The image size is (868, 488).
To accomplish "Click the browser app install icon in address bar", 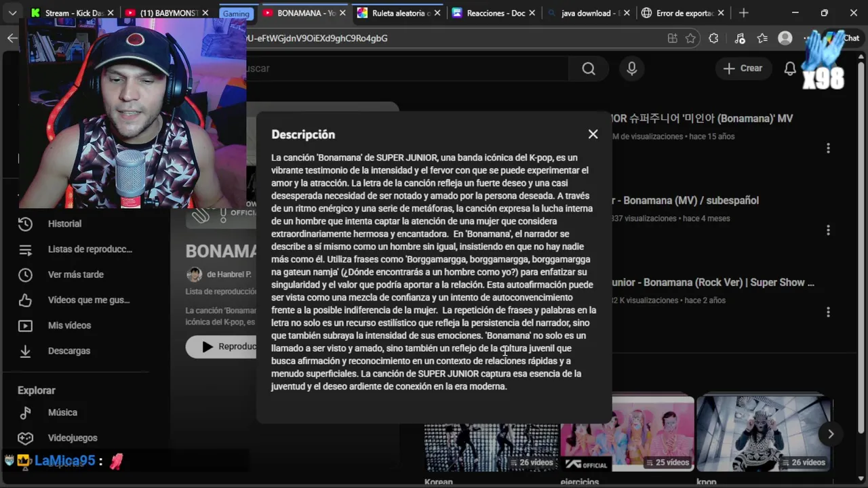I will click(672, 39).
